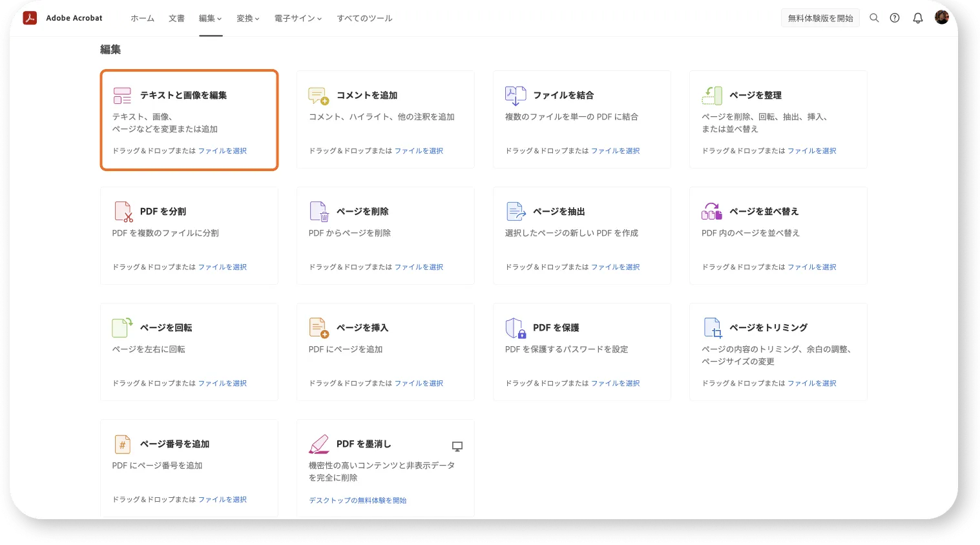Click description 複数のファイルを単一の PDF に結合
Image resolution: width=980 pixels, height=545 pixels.
572,117
